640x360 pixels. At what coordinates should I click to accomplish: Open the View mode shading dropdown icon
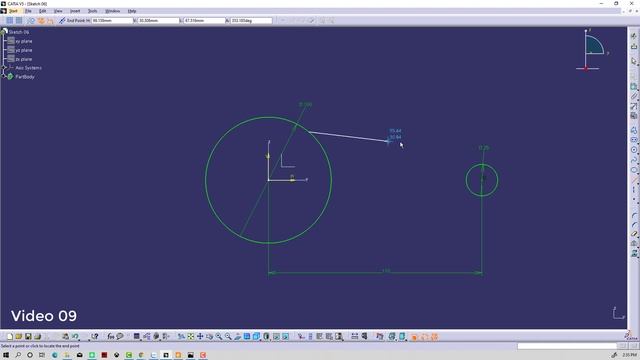pos(267,337)
